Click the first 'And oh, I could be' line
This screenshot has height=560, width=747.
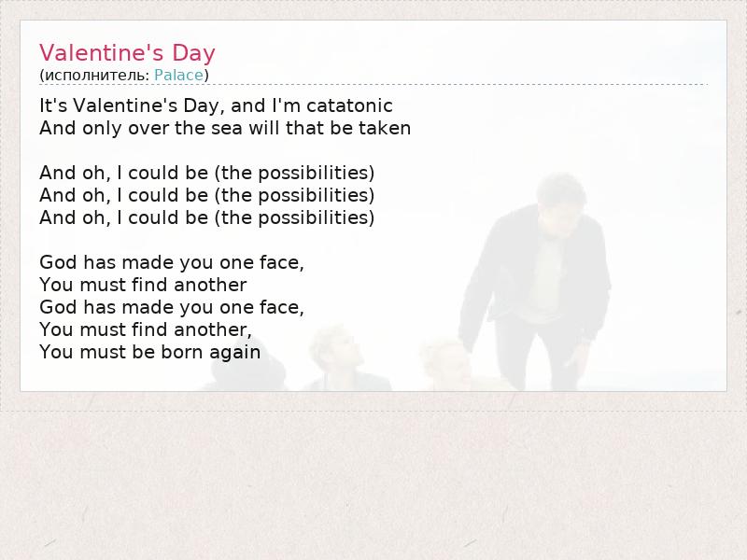pyautogui.click(x=206, y=173)
